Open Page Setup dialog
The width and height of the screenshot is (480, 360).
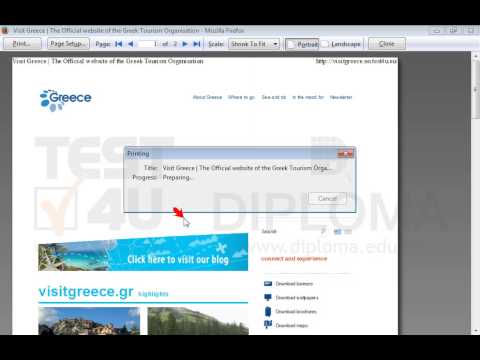click(x=68, y=44)
